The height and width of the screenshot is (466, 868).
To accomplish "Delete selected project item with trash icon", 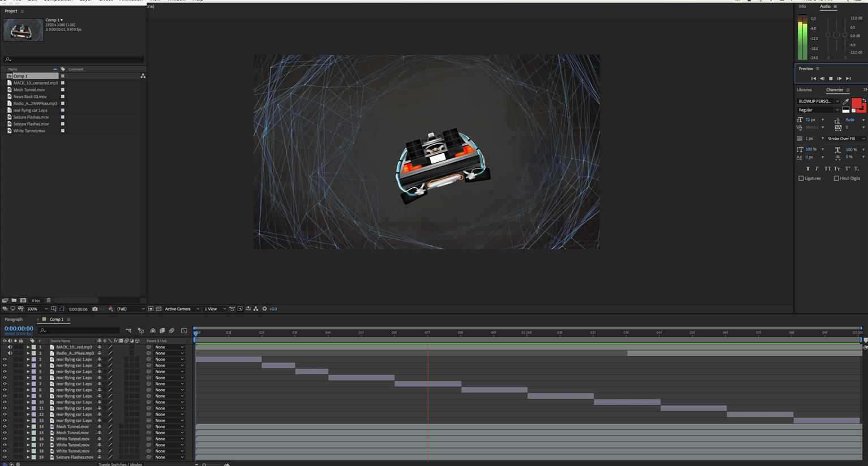I will pyautogui.click(x=49, y=300).
